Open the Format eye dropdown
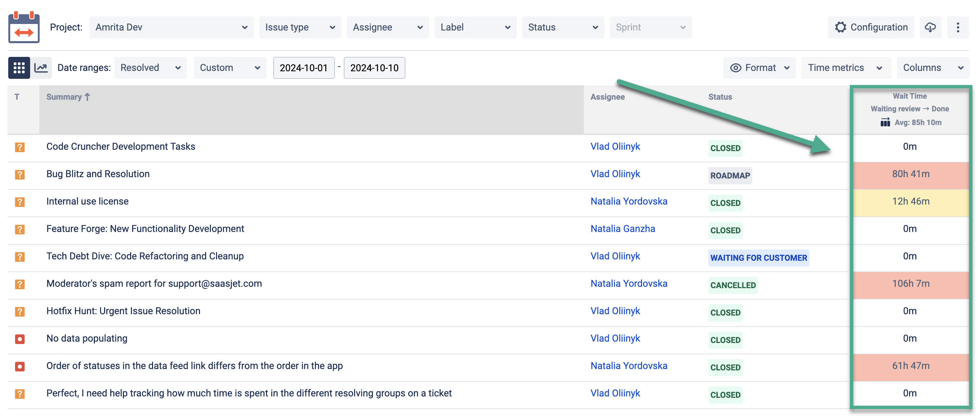 coord(759,68)
